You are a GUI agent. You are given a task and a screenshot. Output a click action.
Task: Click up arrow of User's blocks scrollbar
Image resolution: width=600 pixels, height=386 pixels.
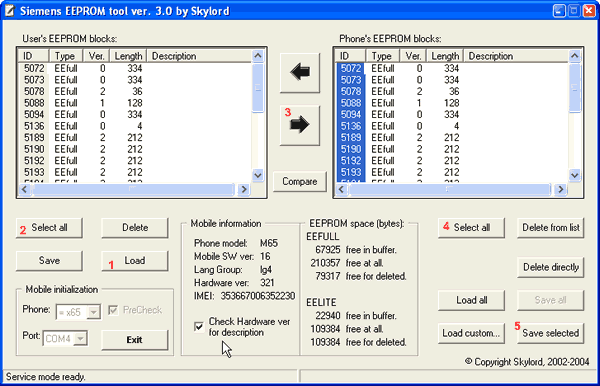click(258, 56)
